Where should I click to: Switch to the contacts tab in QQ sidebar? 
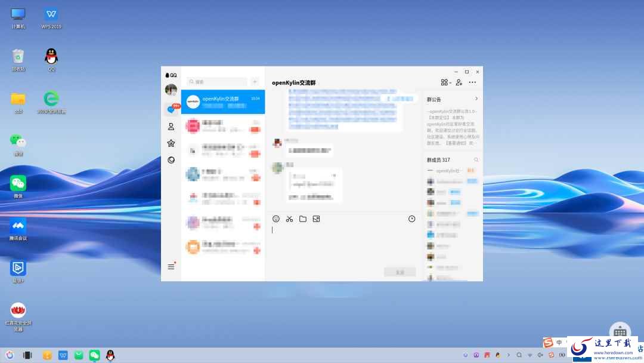pos(171,127)
